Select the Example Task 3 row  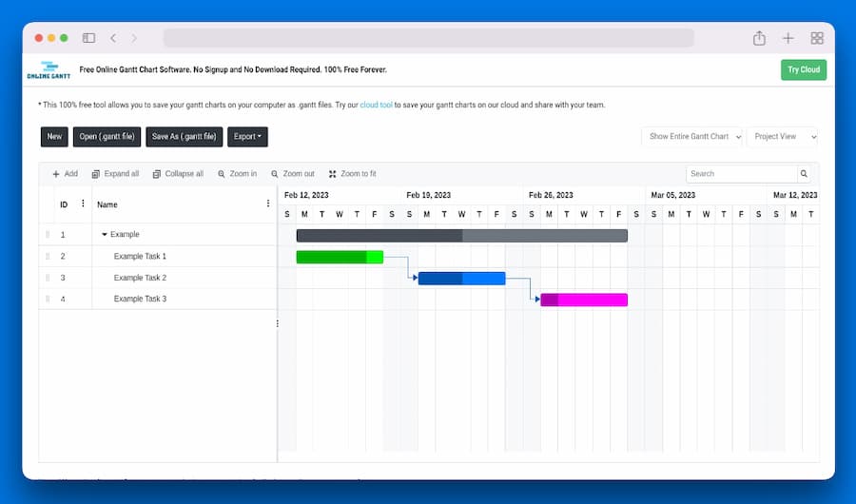click(x=158, y=299)
